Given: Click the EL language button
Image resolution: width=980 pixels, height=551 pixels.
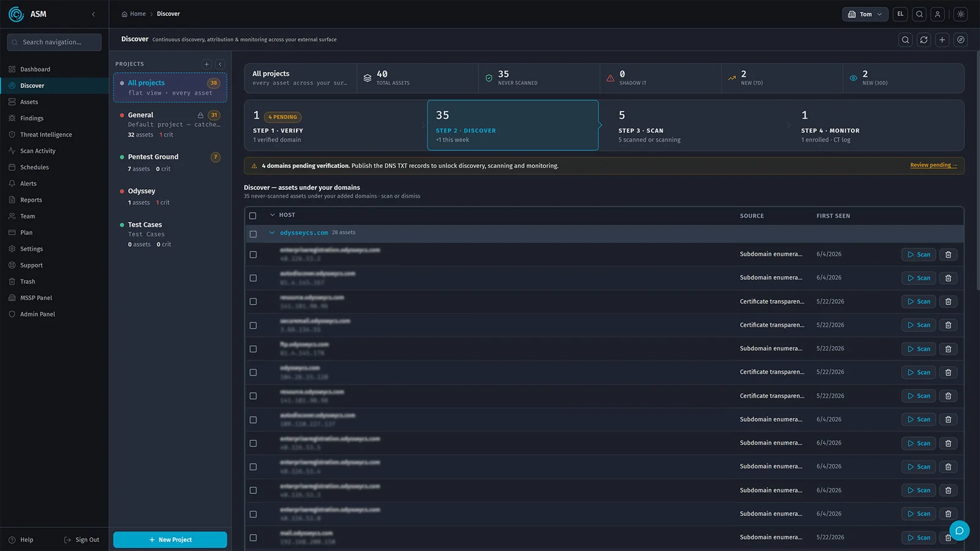Looking at the screenshot, I should click(900, 14).
